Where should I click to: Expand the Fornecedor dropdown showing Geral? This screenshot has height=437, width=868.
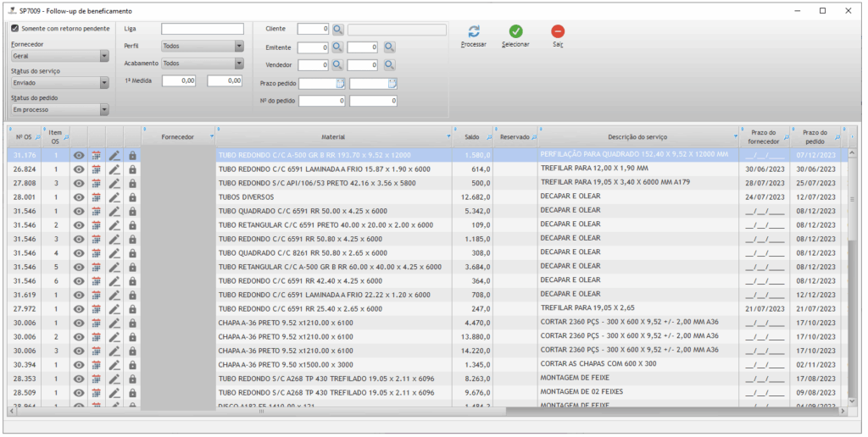(x=104, y=56)
